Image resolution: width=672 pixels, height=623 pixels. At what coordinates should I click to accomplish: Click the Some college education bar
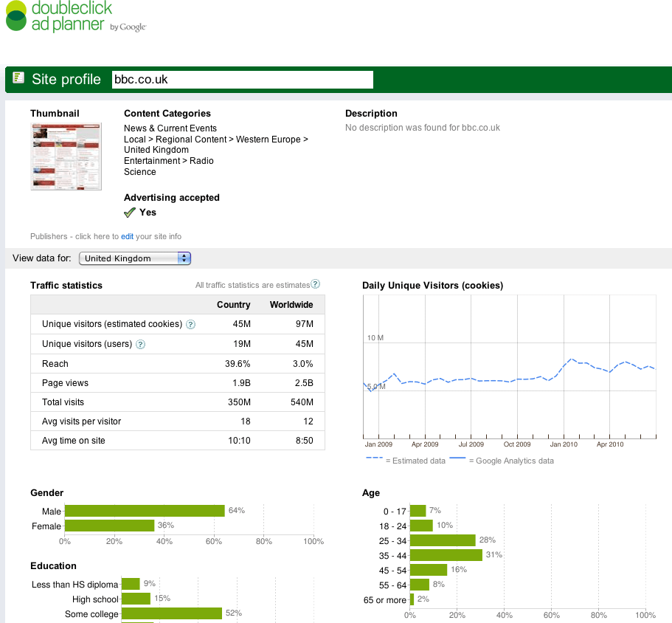[172, 613]
